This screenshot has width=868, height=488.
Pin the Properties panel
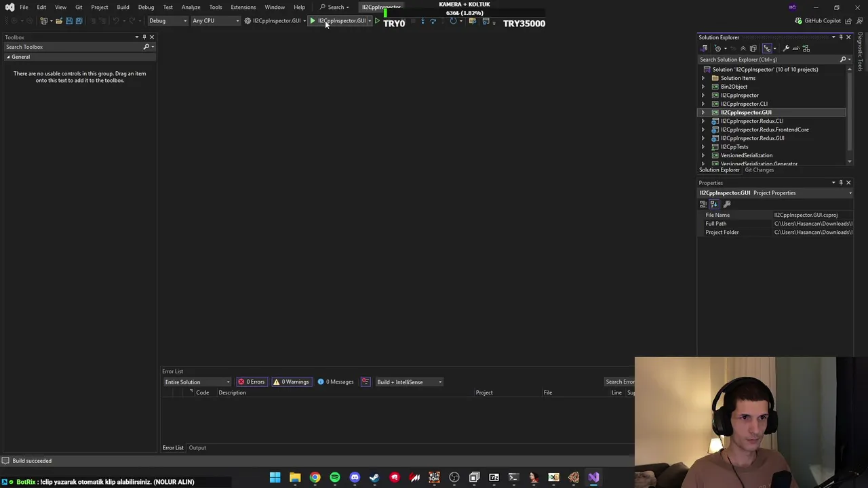pos(841,183)
